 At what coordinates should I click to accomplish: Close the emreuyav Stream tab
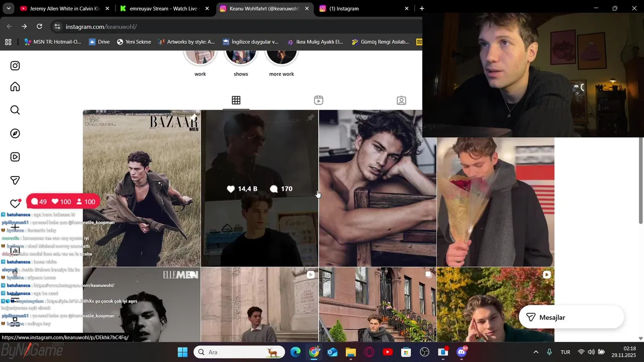click(x=207, y=9)
